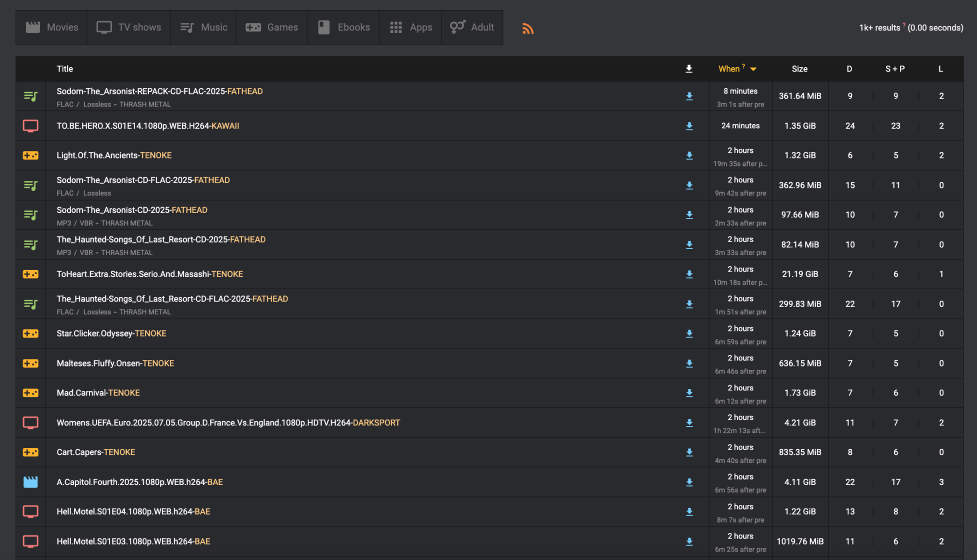This screenshot has width=977, height=560.
Task: Click movie category icon of A.Capitol.Fourth row
Action: [x=31, y=482]
